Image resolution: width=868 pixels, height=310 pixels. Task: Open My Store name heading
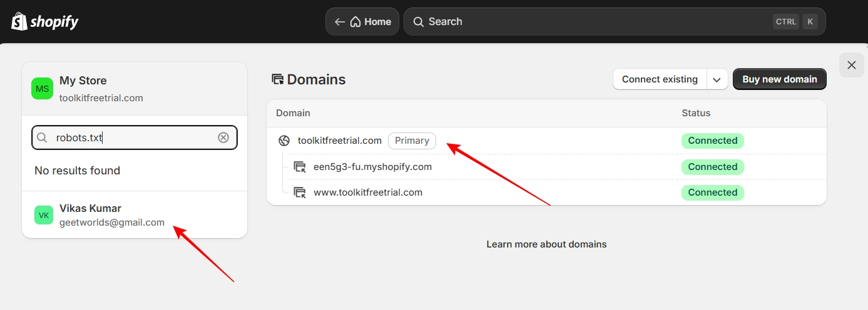[83, 81]
